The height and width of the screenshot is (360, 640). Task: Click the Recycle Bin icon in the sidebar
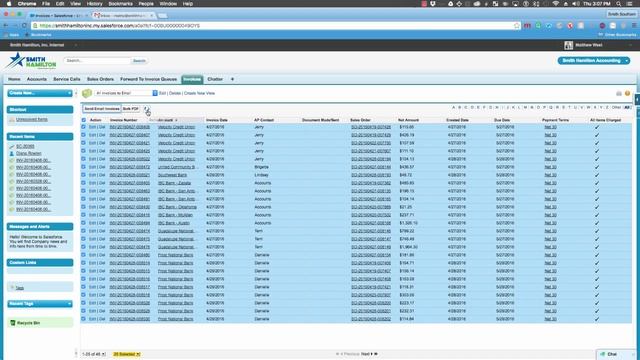[x=13, y=323]
